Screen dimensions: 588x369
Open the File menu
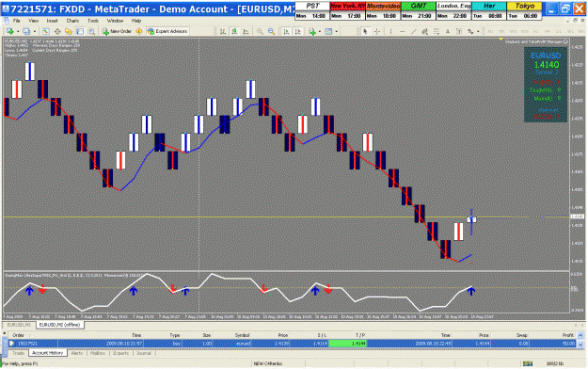17,21
